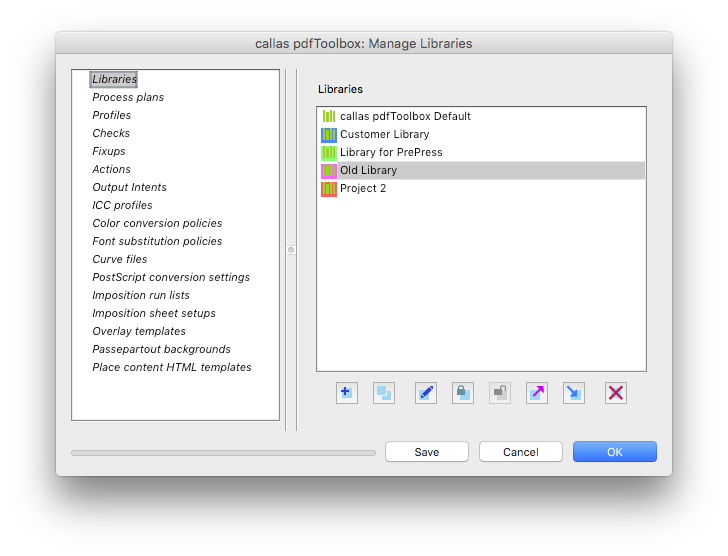Click the delete library red X icon
Image resolution: width=728 pixels, height=556 pixels.
pos(616,393)
